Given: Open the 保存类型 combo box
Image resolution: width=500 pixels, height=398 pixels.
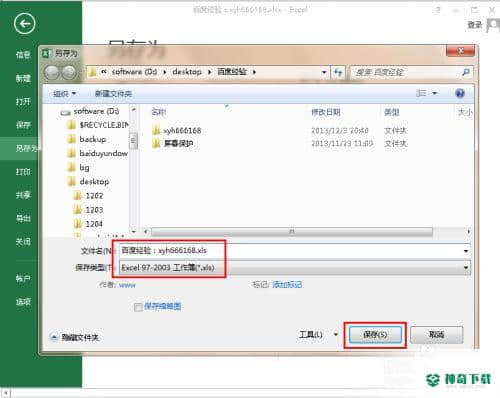Looking at the screenshot, I should pyautogui.click(x=295, y=267).
